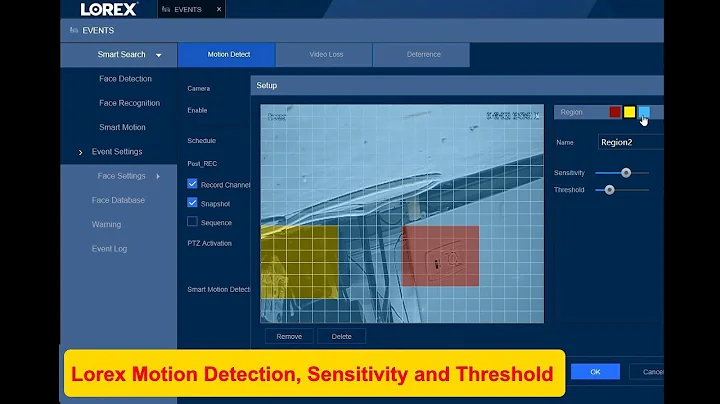Click the Schedule label
This screenshot has height=404, width=720.
202,141
